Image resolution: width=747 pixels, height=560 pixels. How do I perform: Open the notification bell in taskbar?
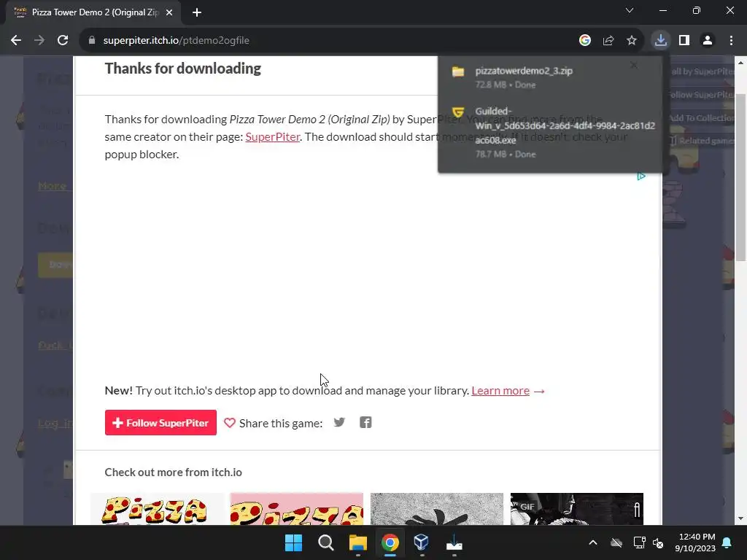click(x=727, y=542)
